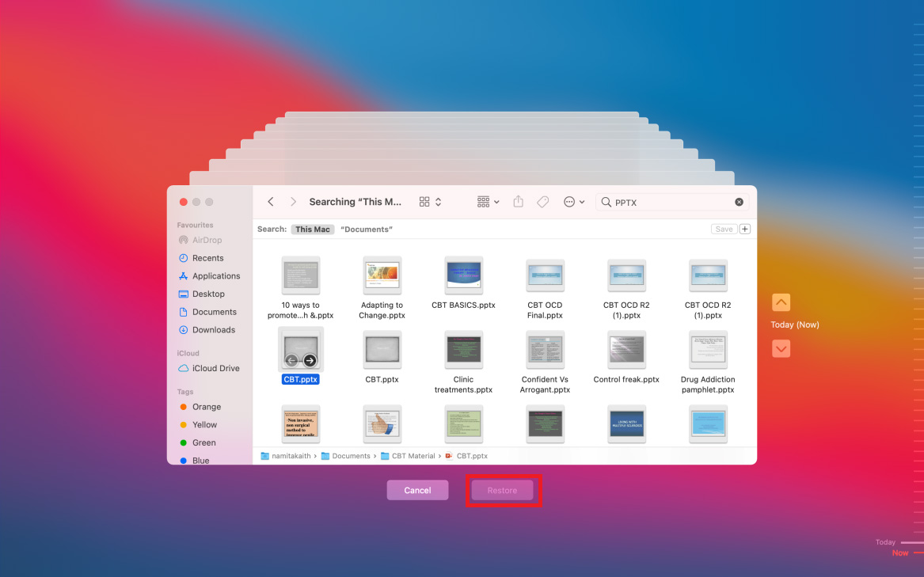Click the Tag icon in the toolbar
Screen dimensions: 924x577
pos(542,201)
